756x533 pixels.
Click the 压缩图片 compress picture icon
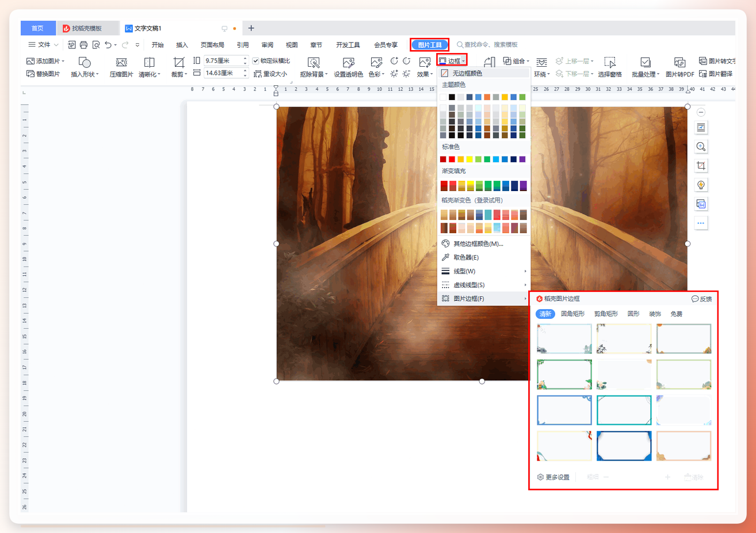coord(121,62)
